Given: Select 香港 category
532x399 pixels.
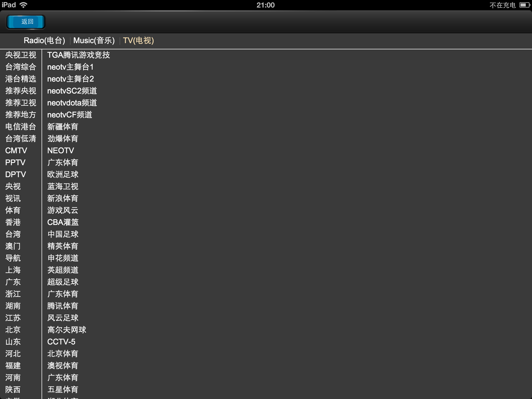Looking at the screenshot, I should coord(13,222).
